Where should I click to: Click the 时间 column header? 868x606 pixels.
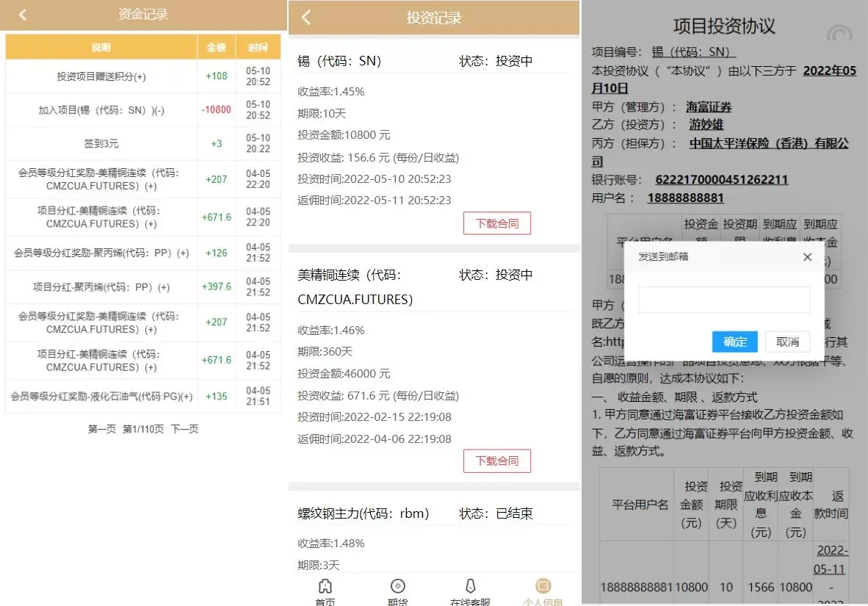coord(258,48)
